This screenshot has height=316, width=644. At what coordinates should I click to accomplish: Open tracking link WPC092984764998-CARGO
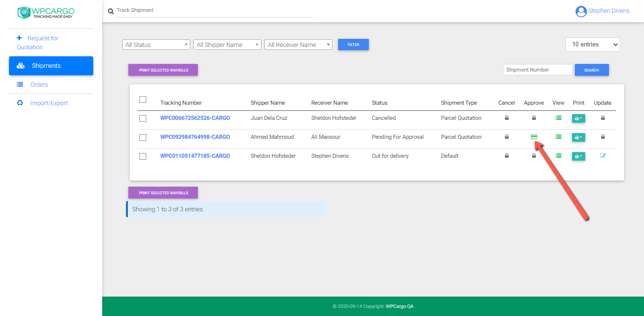[195, 137]
